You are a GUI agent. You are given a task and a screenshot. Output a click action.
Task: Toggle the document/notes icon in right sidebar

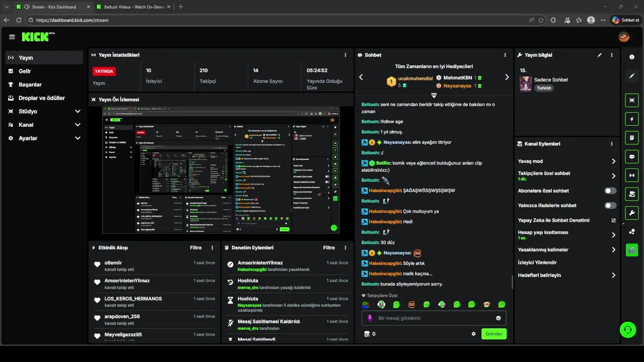point(632,138)
